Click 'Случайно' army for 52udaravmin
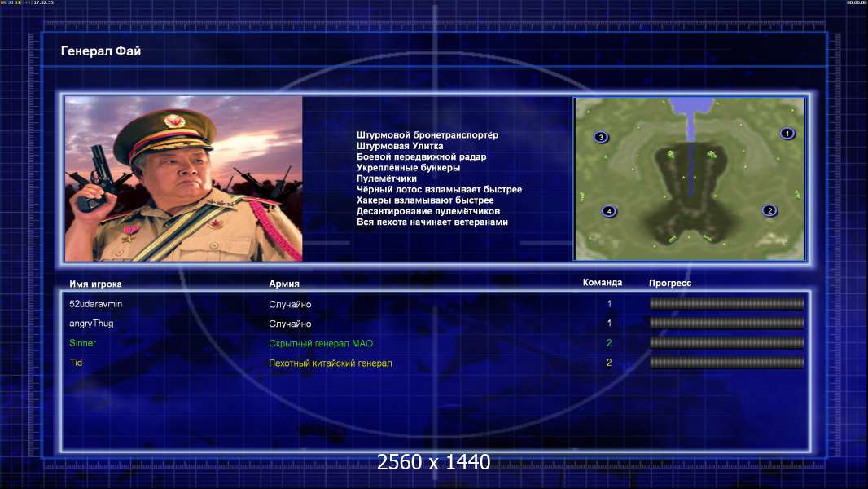The height and width of the screenshot is (489, 868). pyautogui.click(x=290, y=305)
